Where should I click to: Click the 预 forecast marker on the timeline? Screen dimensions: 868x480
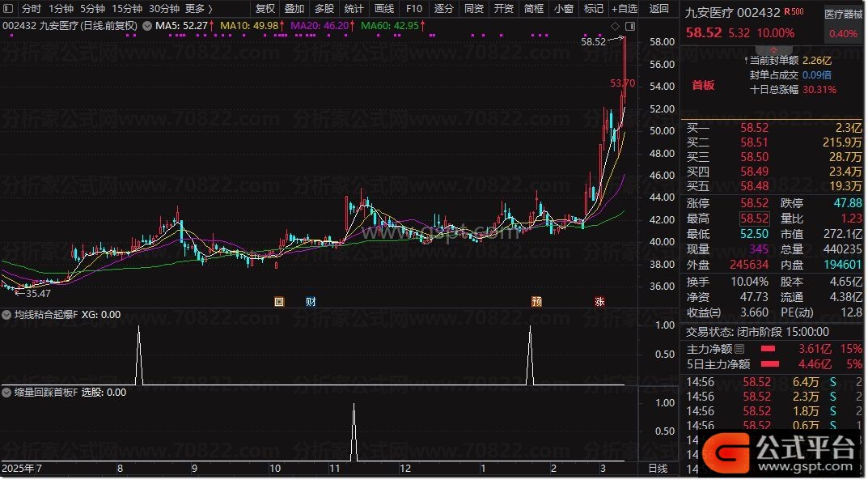click(536, 301)
